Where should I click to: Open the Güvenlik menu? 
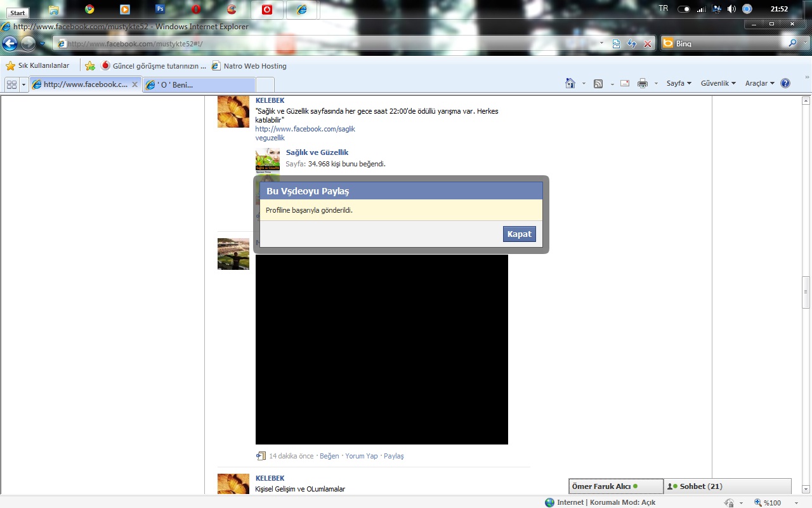718,83
